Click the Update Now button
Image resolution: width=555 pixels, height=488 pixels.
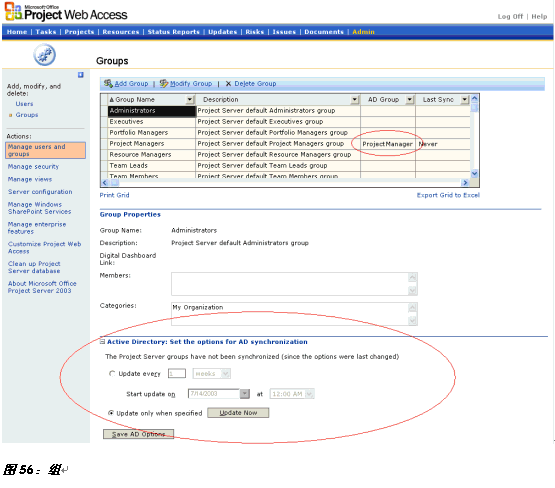pyautogui.click(x=238, y=413)
